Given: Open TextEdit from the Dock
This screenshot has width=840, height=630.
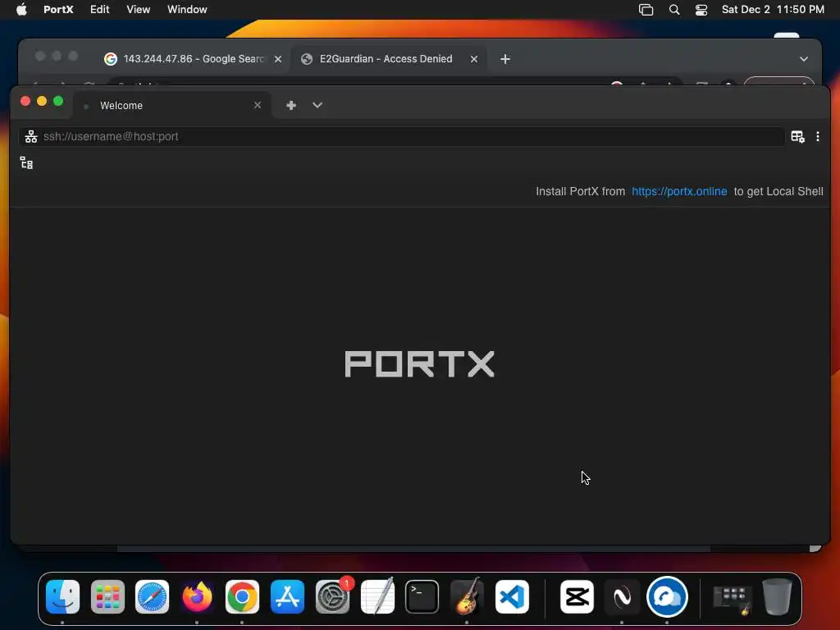Looking at the screenshot, I should pos(377,597).
